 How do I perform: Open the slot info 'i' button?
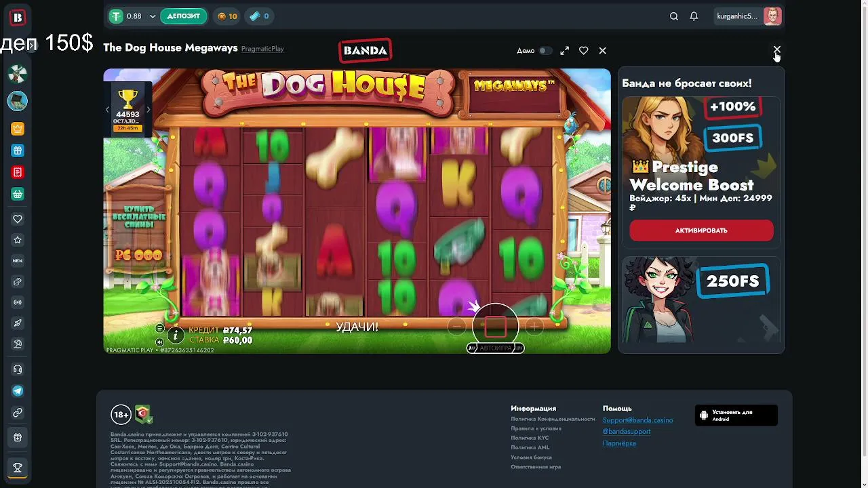point(176,335)
